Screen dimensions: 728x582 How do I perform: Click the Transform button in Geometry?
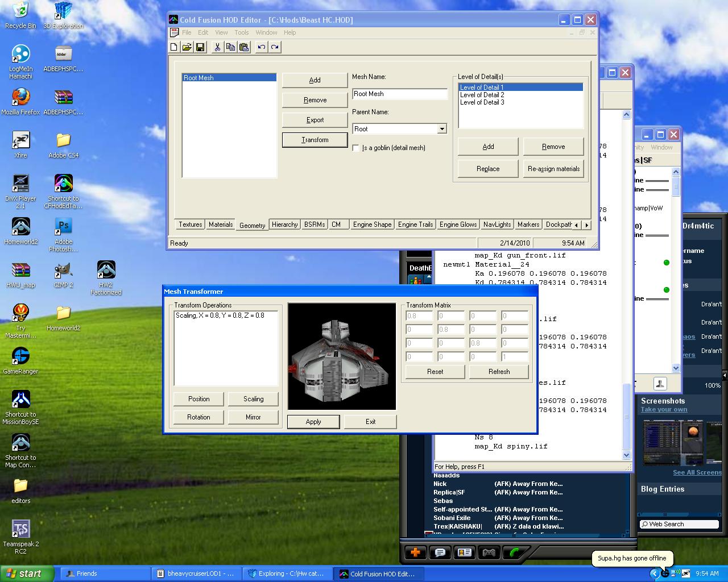pos(315,140)
